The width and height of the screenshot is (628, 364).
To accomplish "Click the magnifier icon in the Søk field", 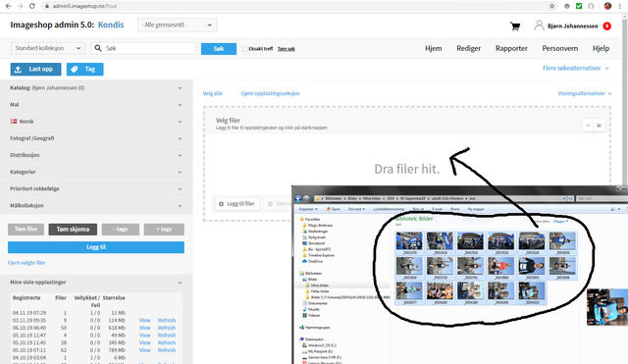I will pyautogui.click(x=98, y=48).
